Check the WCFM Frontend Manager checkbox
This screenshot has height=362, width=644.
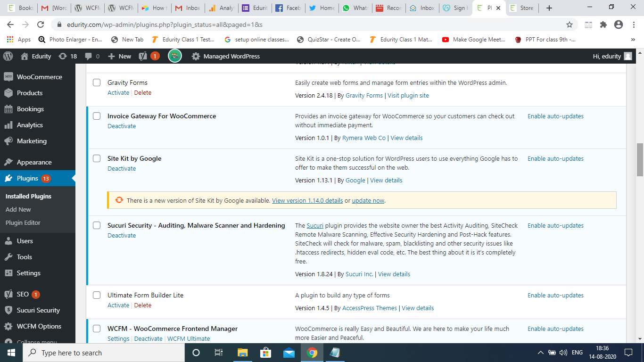pyautogui.click(x=97, y=329)
